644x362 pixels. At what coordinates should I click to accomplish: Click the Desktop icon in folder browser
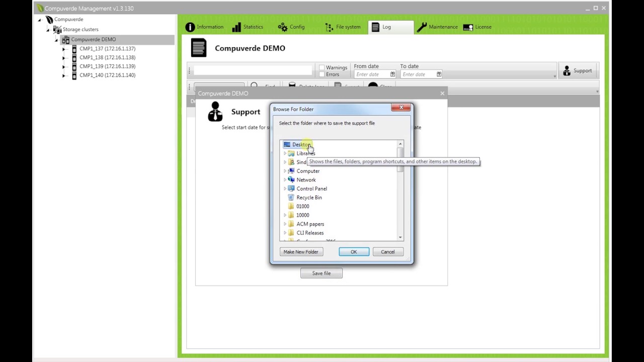click(x=287, y=145)
